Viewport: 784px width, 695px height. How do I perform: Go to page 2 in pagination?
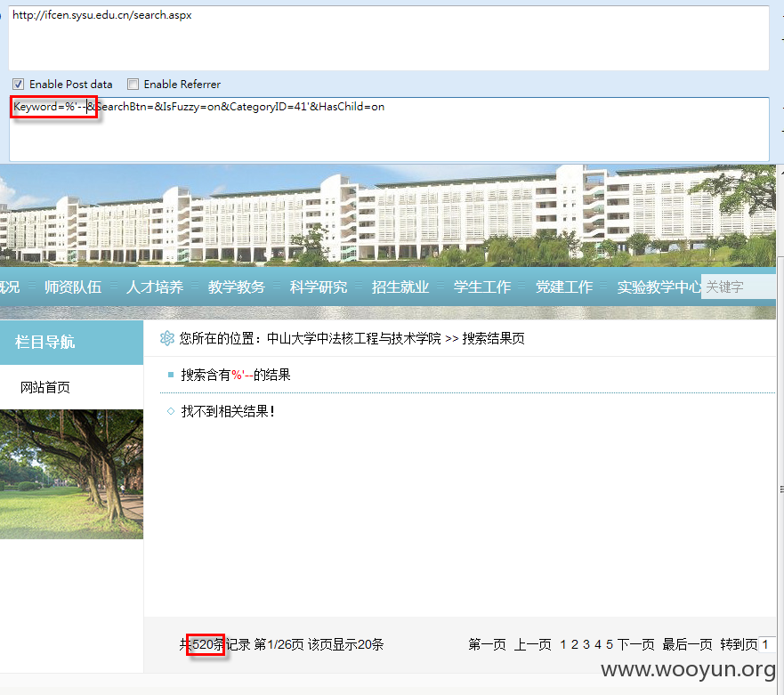pyautogui.click(x=575, y=644)
